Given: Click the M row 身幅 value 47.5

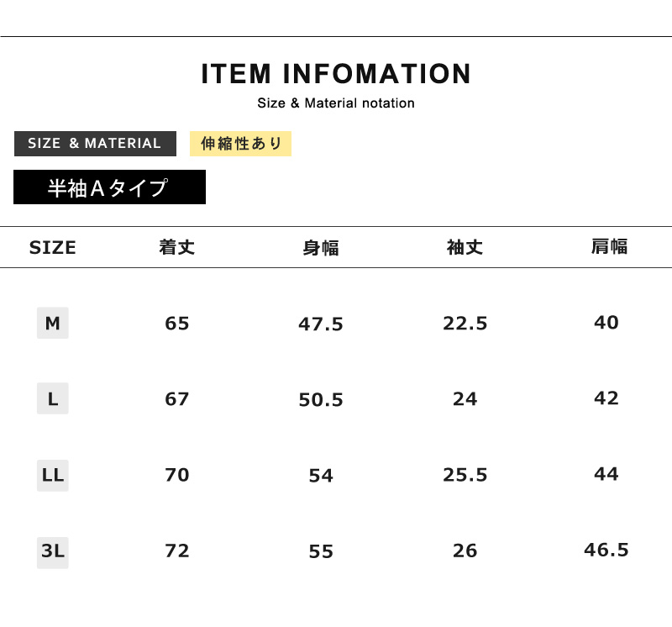Looking at the screenshot, I should point(321,324).
